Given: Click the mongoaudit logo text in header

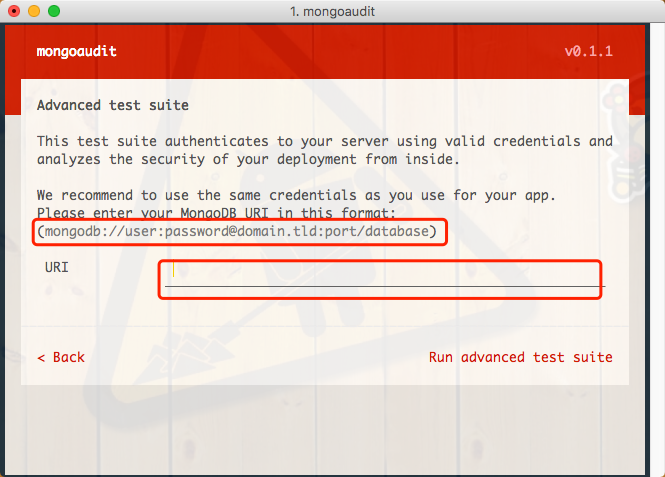Looking at the screenshot, I should pos(76,51).
